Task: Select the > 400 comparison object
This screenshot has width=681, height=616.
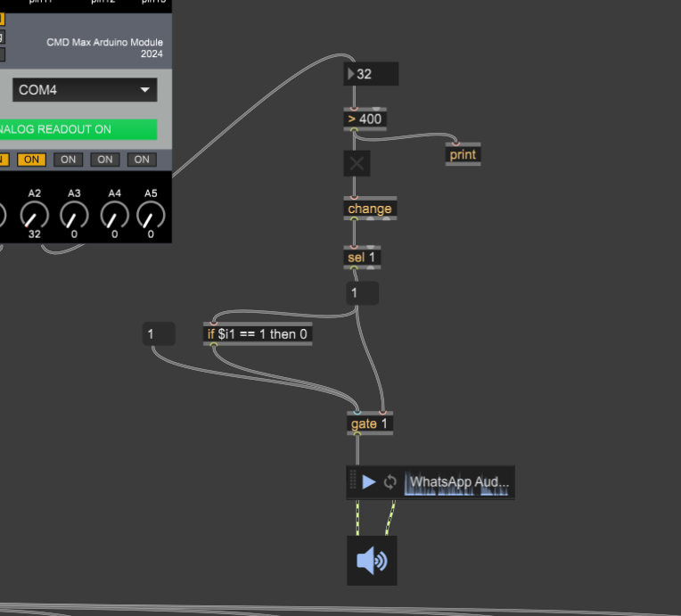Action: tap(365, 119)
